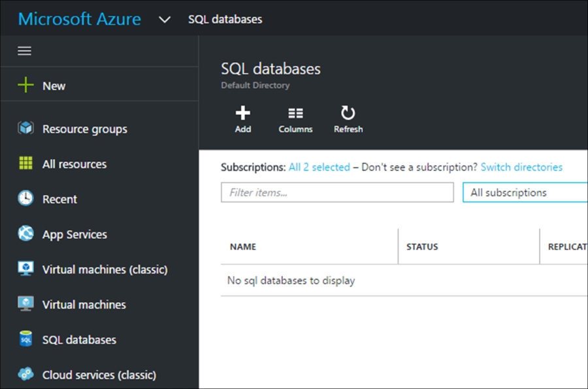Click the green plus New icon
The height and width of the screenshot is (389, 588).
tap(25, 85)
